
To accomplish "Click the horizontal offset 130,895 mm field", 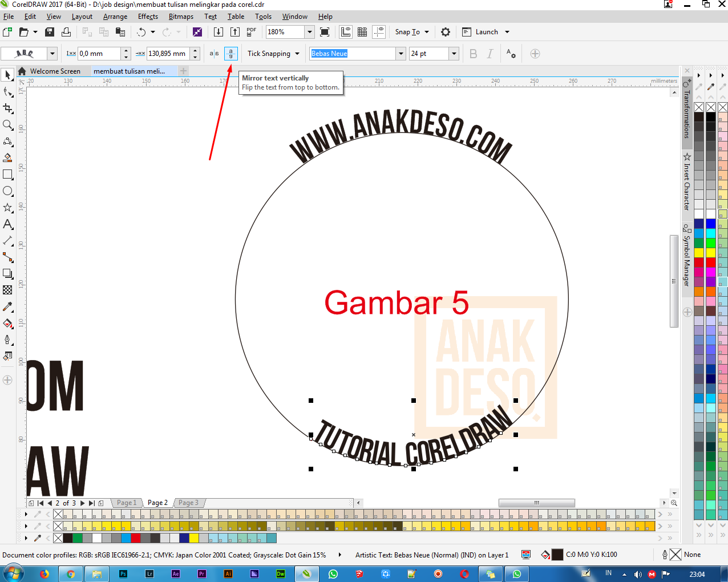I will pyautogui.click(x=168, y=54).
